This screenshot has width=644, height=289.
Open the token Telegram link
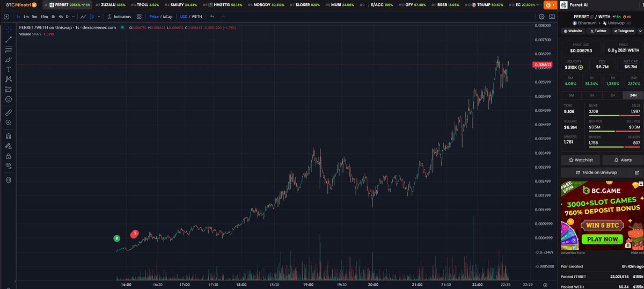[624, 31]
